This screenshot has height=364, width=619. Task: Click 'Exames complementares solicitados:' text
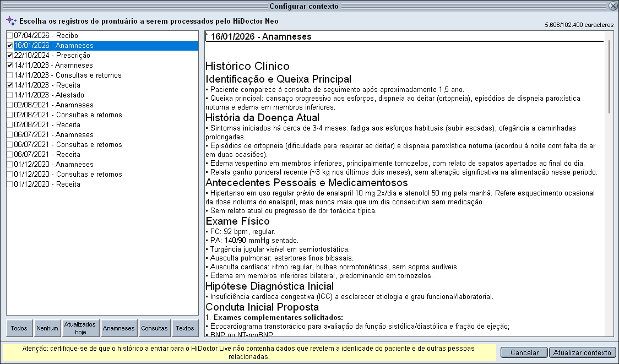pos(278,317)
